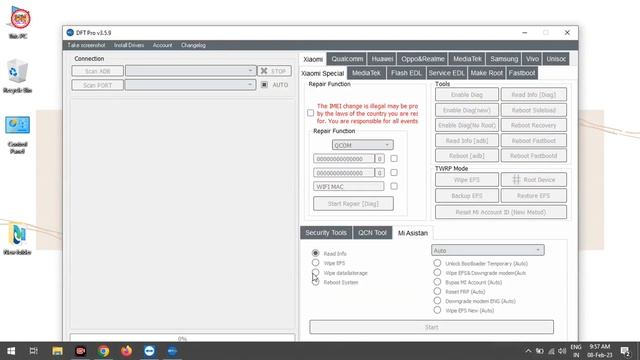The width and height of the screenshot is (640, 360).
Task: Click the 0% progress bar
Action: (x=182, y=338)
